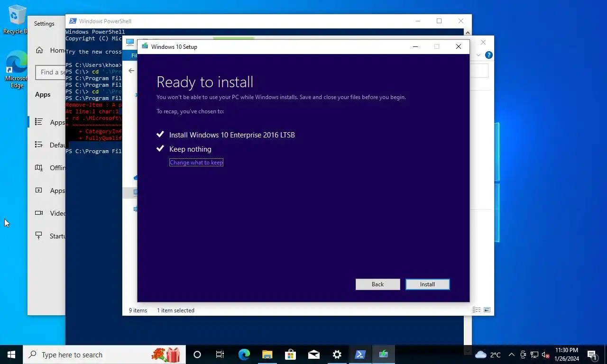Switch File Explorer to details view icon

(476, 310)
